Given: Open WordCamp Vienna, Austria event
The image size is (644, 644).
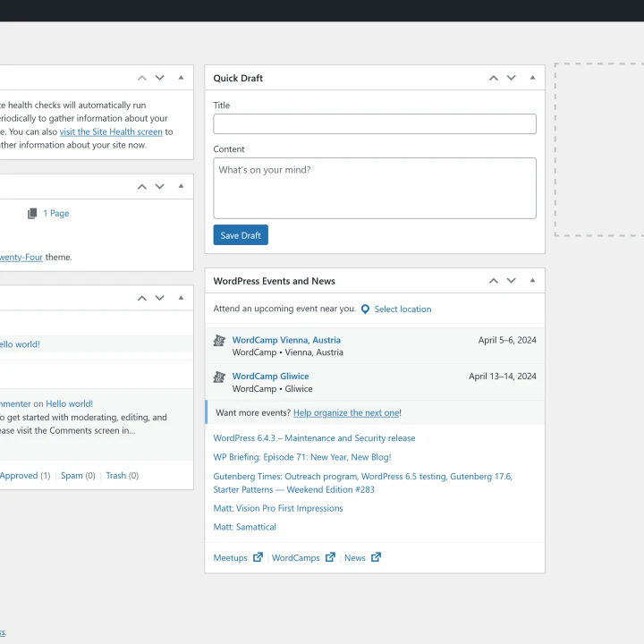Looking at the screenshot, I should [286, 340].
